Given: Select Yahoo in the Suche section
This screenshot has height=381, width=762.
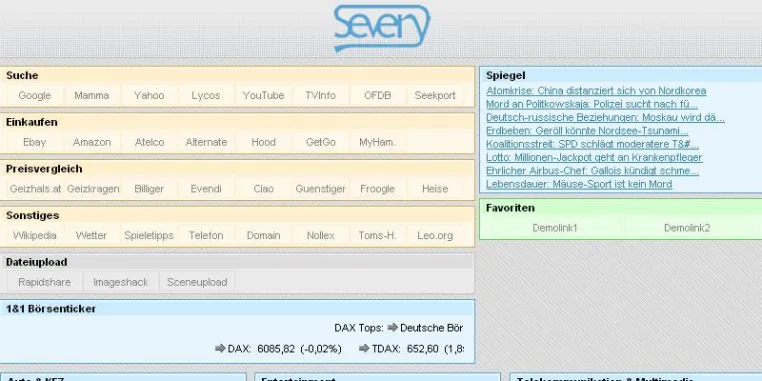Looking at the screenshot, I should (x=149, y=95).
